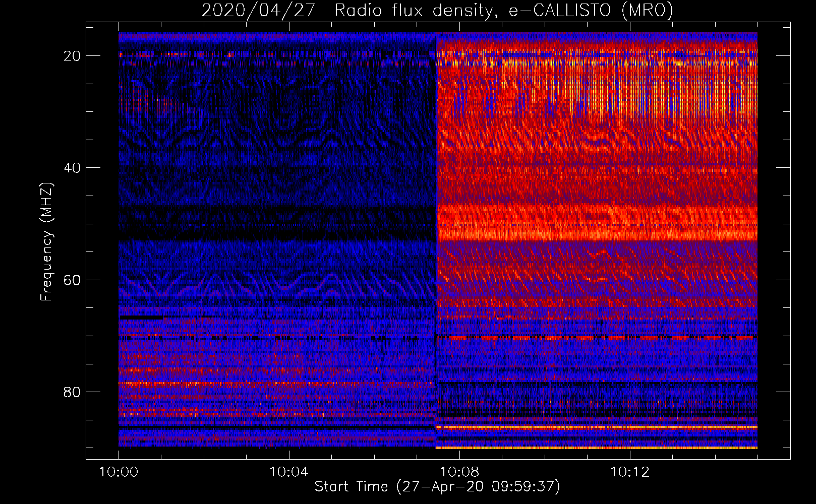Click the "Frequency (MHZ)" axis label
The height and width of the screenshot is (504, 816).
pos(46,242)
